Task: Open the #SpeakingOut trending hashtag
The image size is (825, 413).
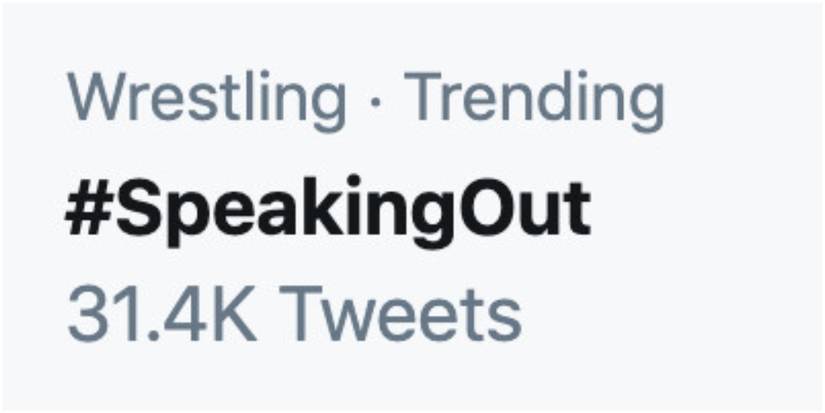Action: click(327, 211)
